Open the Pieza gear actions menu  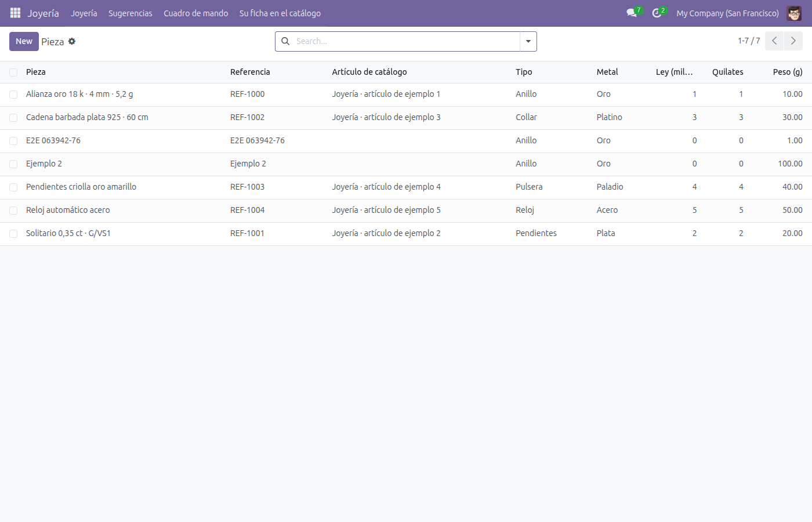click(72, 41)
